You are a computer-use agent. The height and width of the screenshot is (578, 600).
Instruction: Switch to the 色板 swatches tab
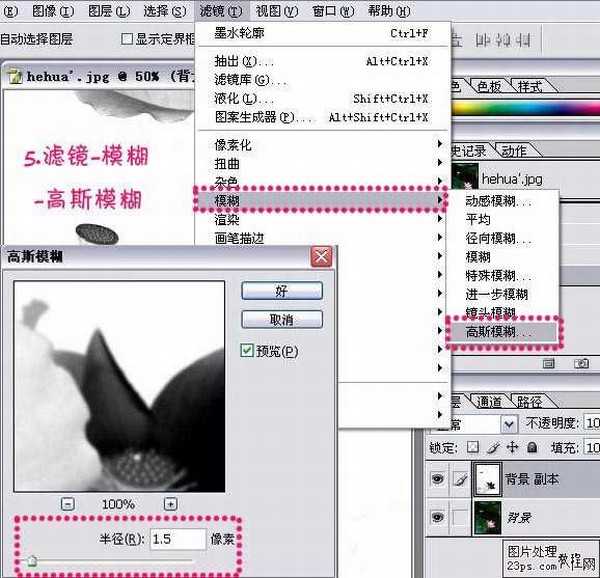[489, 86]
